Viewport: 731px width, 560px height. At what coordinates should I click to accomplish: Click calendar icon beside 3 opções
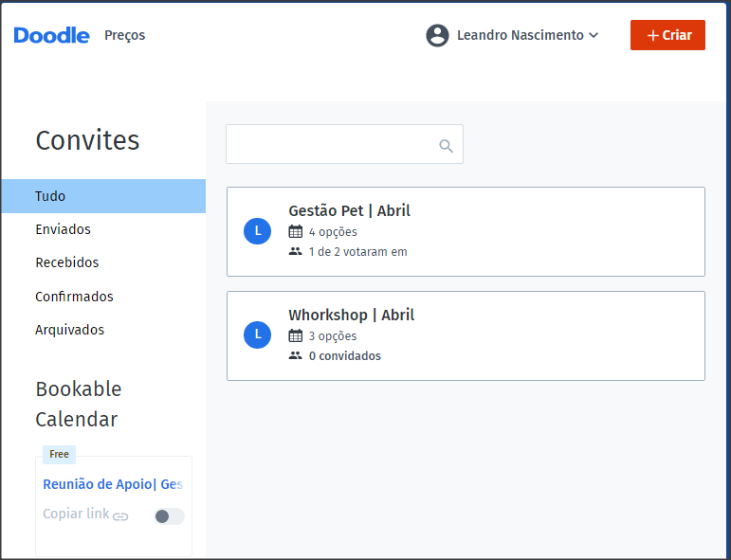pyautogui.click(x=296, y=335)
